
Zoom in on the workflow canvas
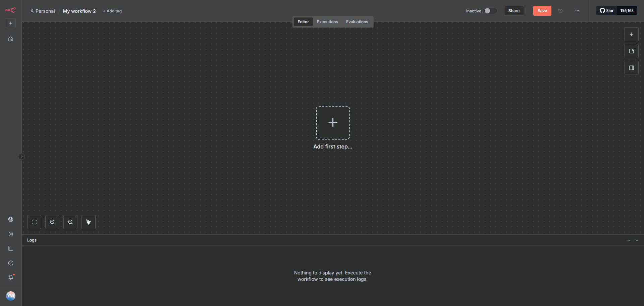click(x=52, y=222)
